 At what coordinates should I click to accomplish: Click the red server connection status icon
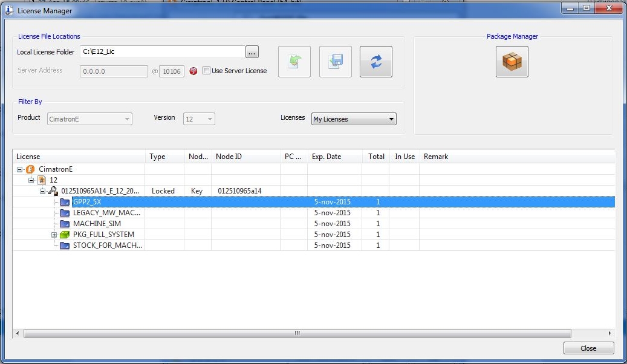[193, 71]
